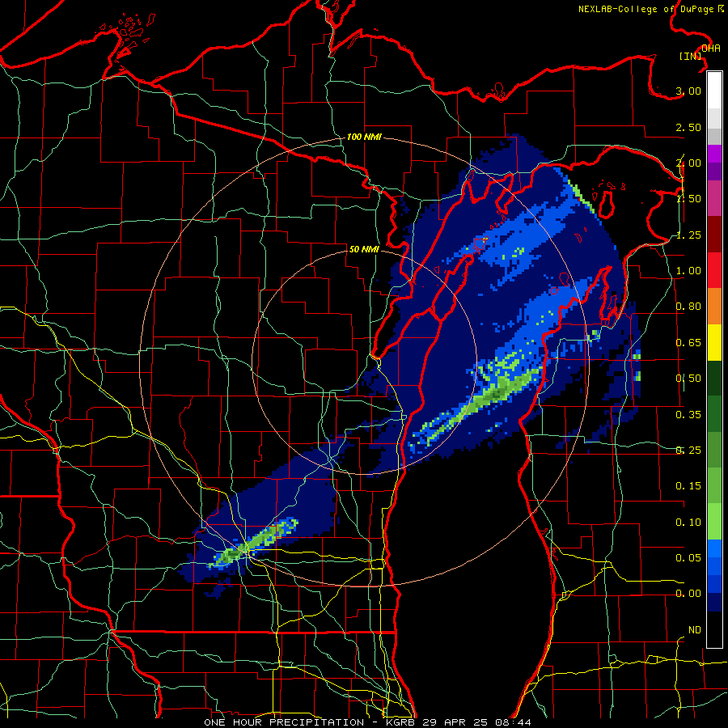Click the 0.15 legend value
This screenshot has height=728, width=728.
[688, 486]
